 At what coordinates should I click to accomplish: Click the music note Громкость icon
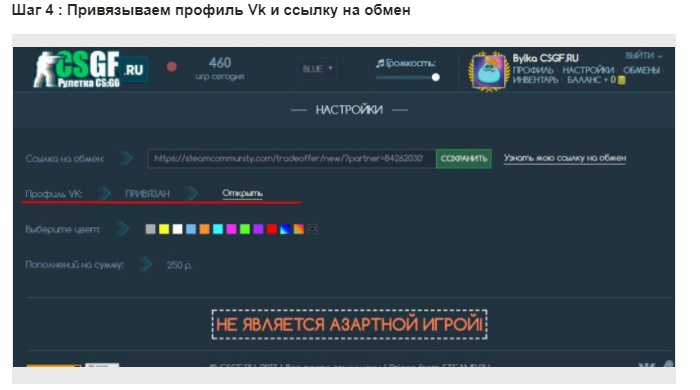coord(380,63)
